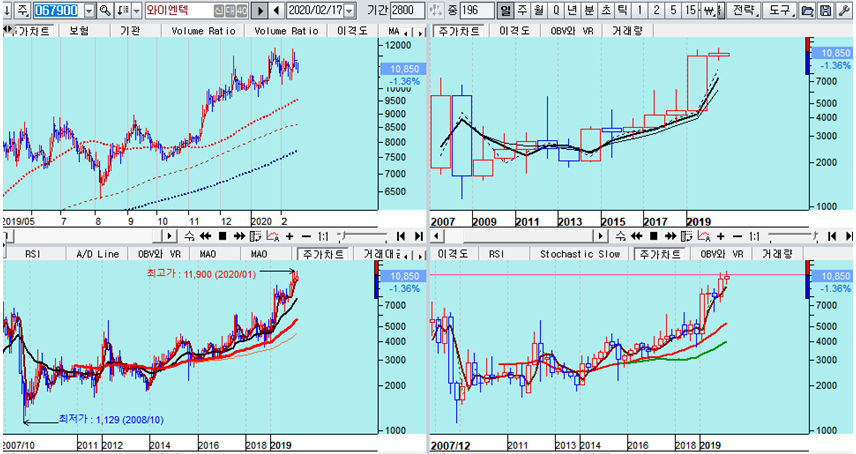Toggle the 분 (minute) period button

pos(587,10)
